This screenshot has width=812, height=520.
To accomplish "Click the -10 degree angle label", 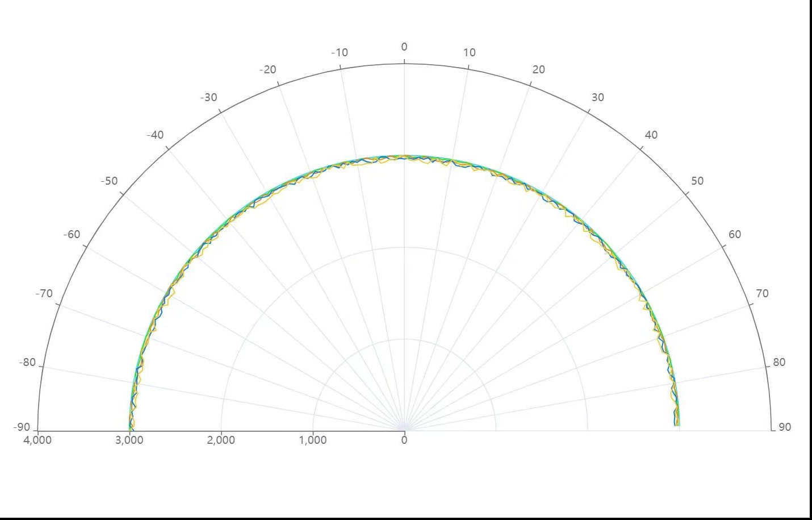I will (x=339, y=53).
